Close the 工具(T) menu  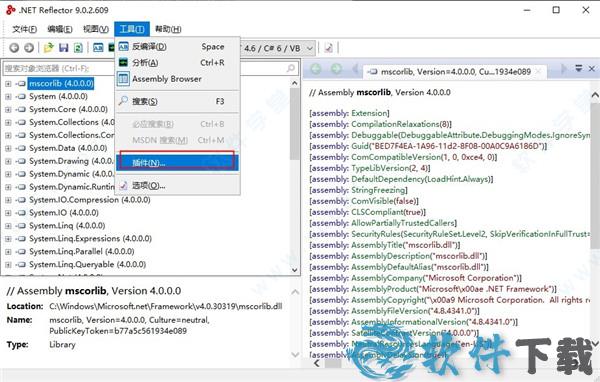point(132,29)
